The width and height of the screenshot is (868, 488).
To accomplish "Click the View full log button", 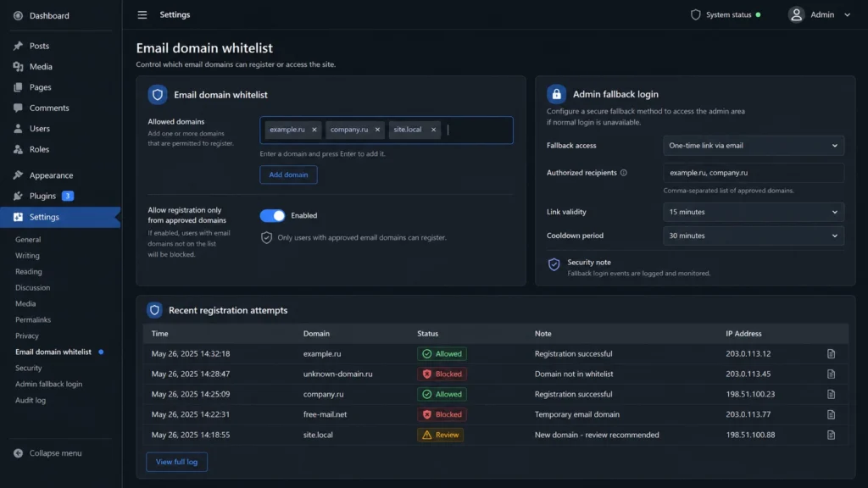I will coord(176,462).
